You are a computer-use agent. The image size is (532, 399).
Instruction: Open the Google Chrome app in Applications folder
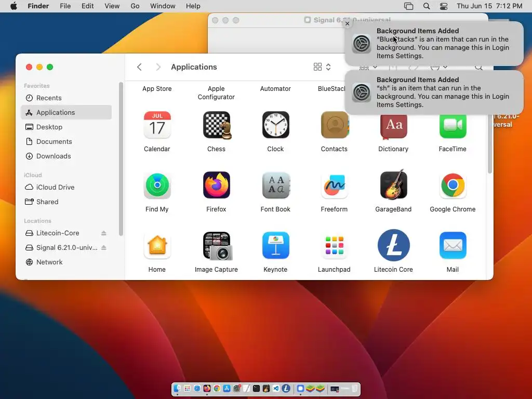(x=453, y=185)
